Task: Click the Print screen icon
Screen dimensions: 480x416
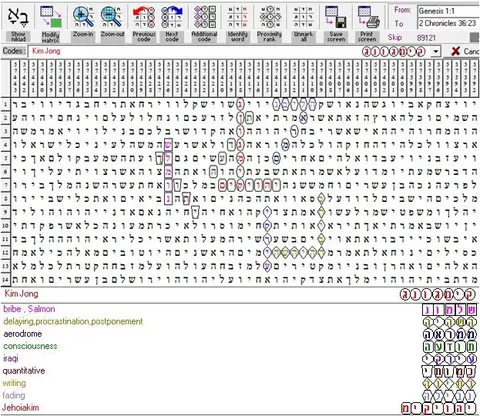Action: coord(368,17)
